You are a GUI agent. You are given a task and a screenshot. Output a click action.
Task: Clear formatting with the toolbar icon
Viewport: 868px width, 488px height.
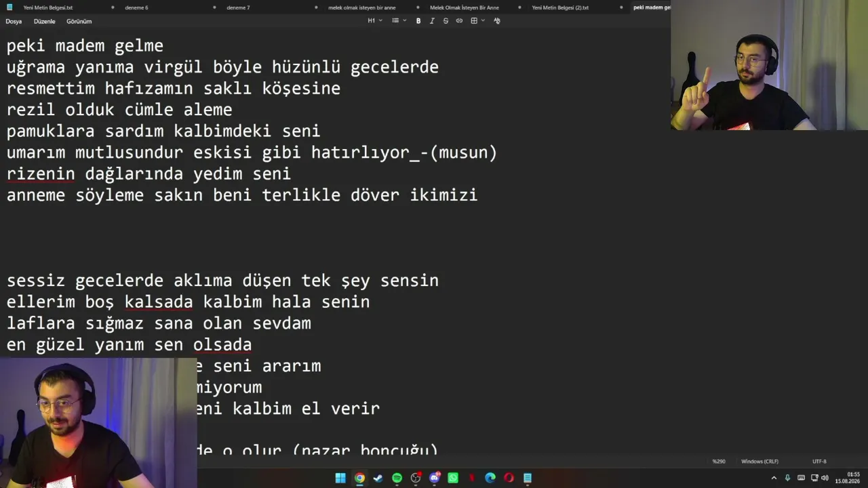[x=497, y=21]
